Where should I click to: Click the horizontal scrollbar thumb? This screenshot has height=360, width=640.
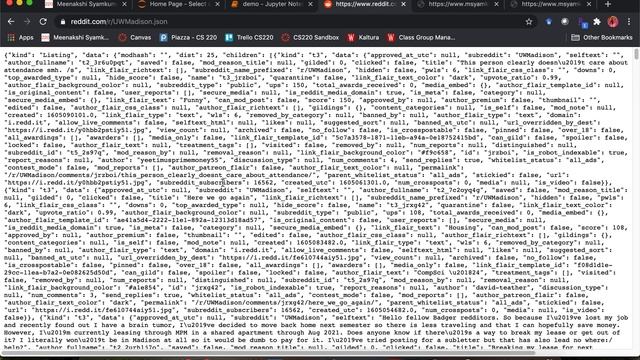click(268, 353)
